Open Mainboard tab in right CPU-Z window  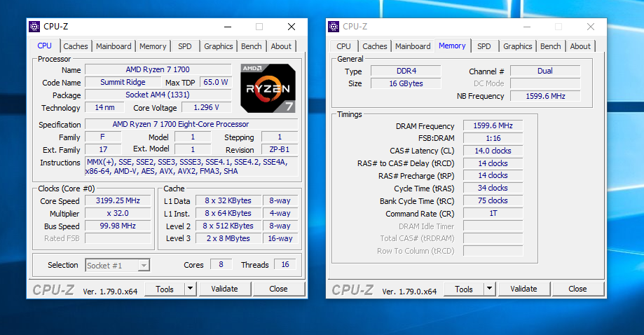click(413, 46)
